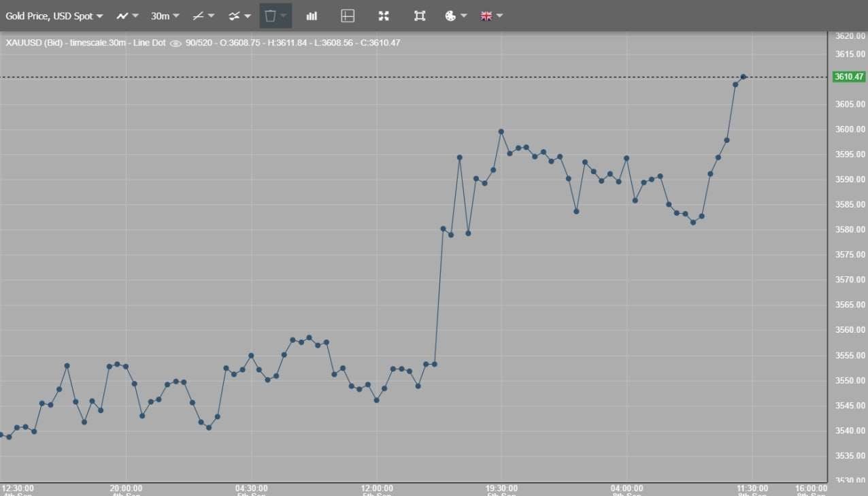Toggle the crosshair grid layout icon

point(348,16)
